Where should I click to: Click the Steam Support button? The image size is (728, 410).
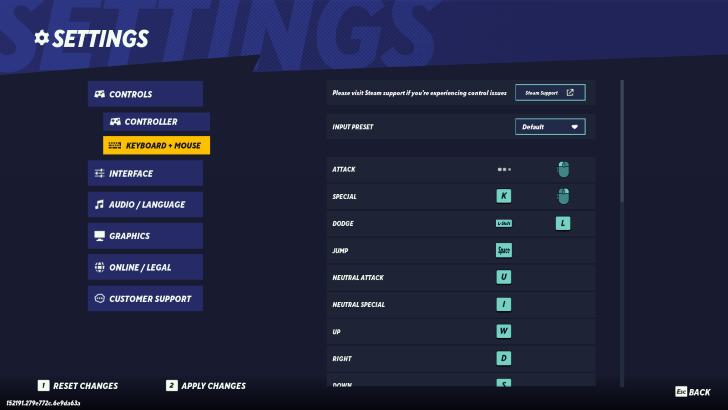pyautogui.click(x=550, y=93)
